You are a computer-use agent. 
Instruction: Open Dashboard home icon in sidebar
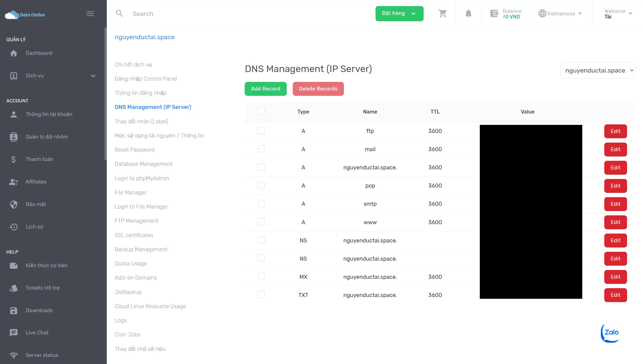[14, 53]
